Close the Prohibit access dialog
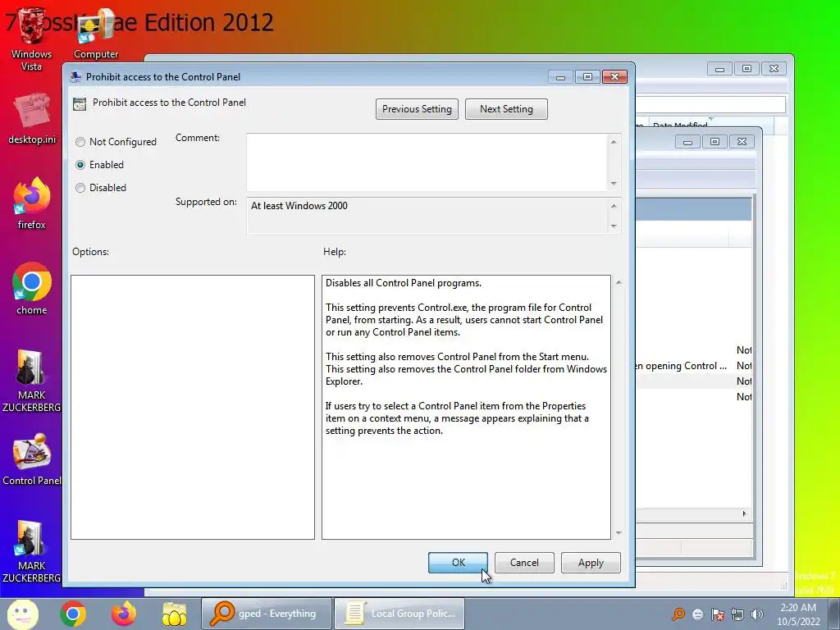The width and height of the screenshot is (840, 630). [x=615, y=76]
